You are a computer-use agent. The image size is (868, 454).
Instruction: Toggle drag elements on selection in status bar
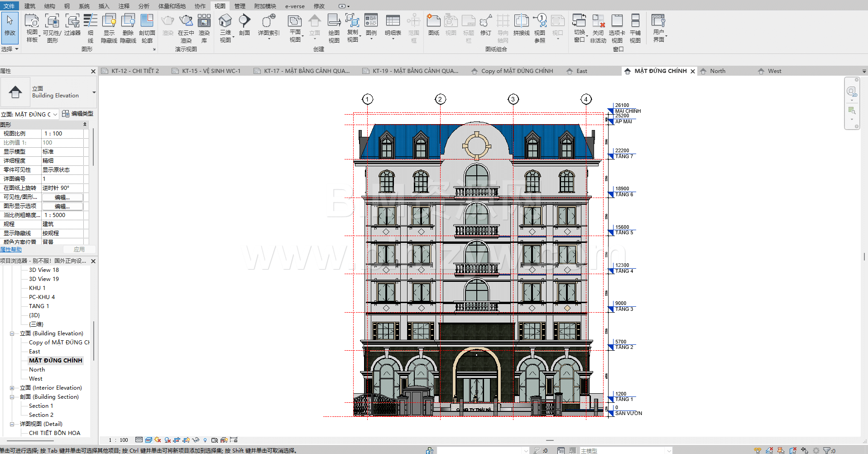pyautogui.click(x=805, y=450)
